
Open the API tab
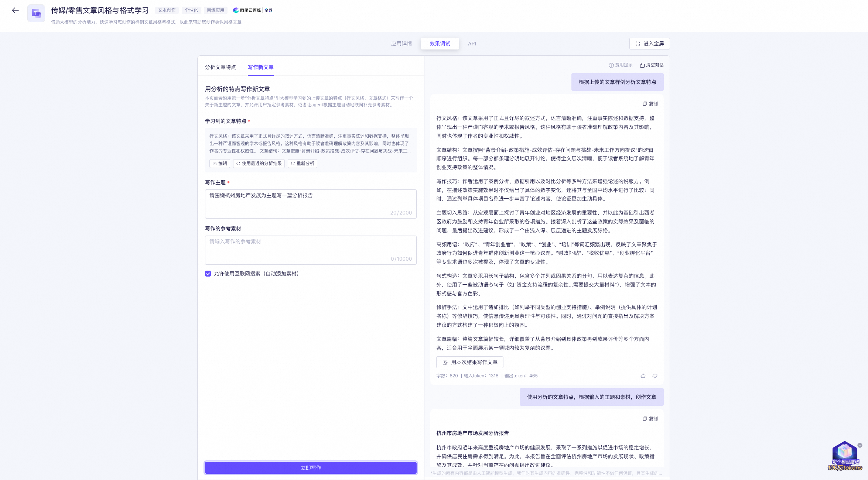click(472, 44)
